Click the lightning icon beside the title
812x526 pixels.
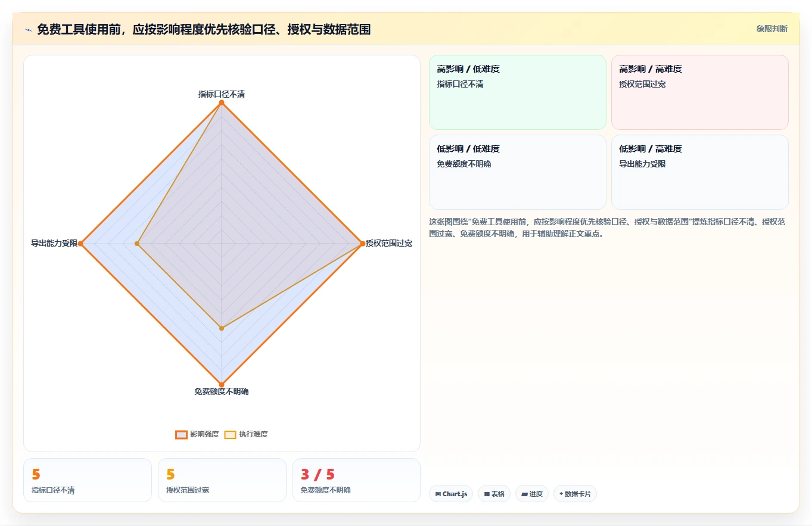point(29,29)
